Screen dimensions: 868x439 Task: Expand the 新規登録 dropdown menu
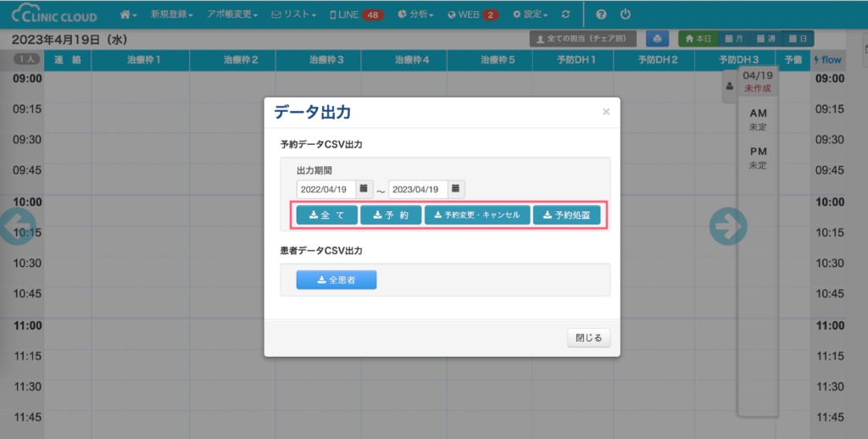point(171,14)
